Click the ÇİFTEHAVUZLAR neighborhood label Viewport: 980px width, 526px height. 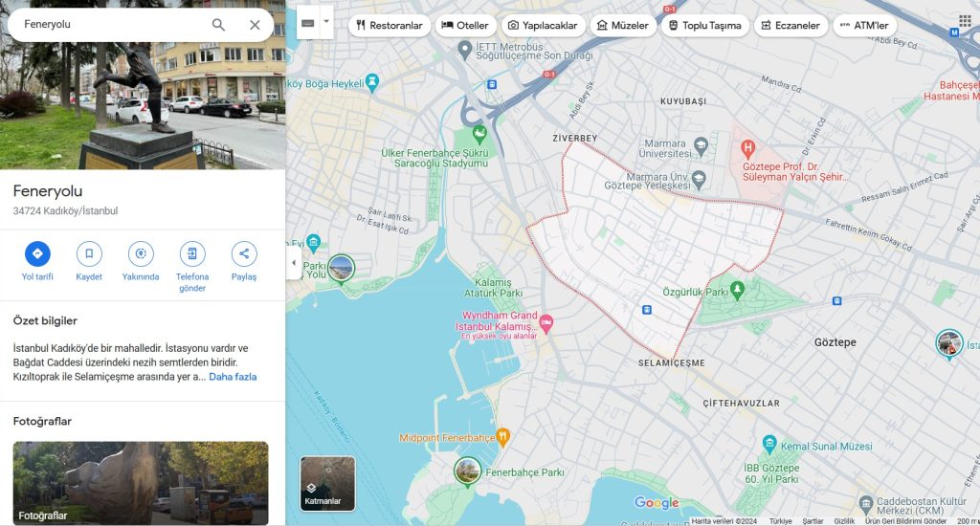click(742, 404)
